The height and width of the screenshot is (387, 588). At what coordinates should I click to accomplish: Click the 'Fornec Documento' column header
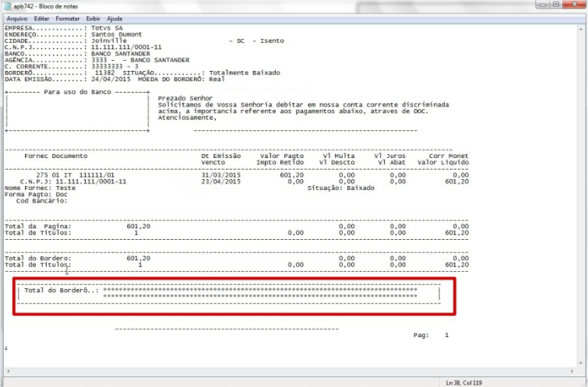[56, 156]
